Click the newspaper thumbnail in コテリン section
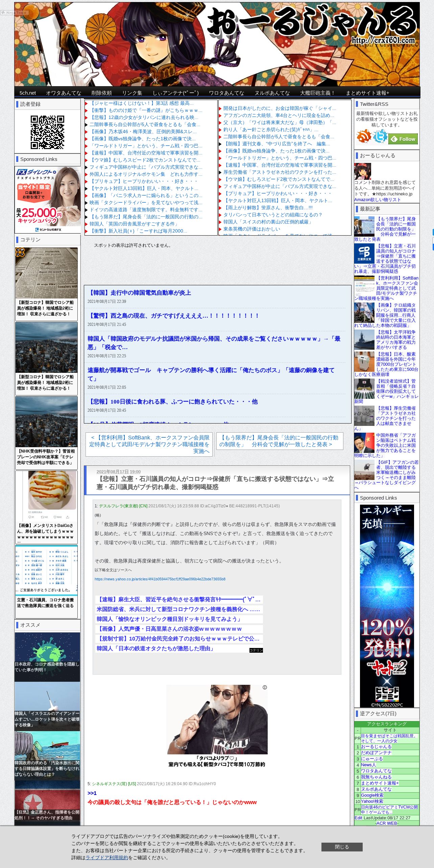 pyautogui.click(x=46, y=273)
